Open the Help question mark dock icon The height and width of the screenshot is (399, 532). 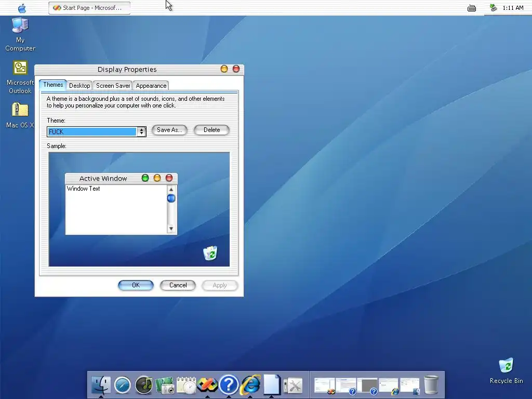point(229,385)
